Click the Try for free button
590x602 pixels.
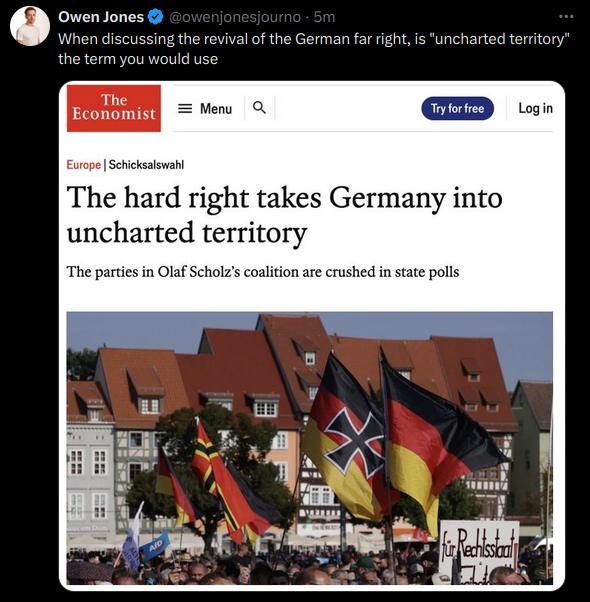click(x=457, y=108)
